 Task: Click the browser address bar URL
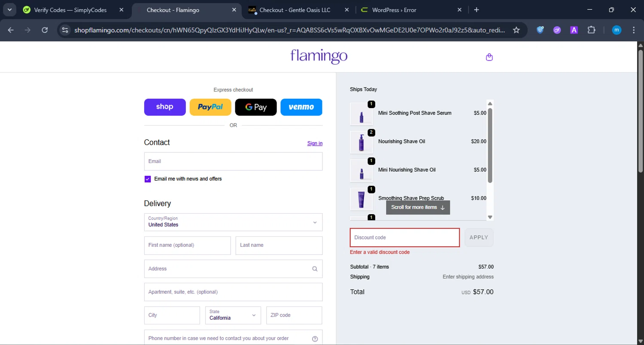[289, 30]
